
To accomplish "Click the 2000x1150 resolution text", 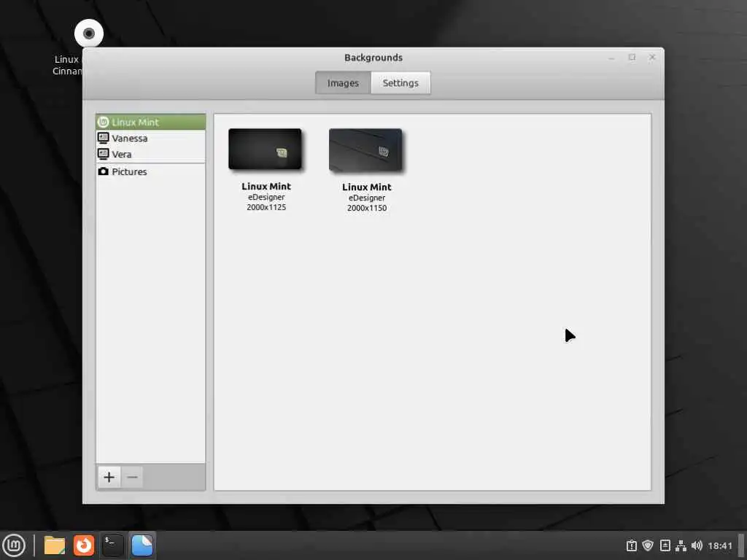I will tap(367, 208).
